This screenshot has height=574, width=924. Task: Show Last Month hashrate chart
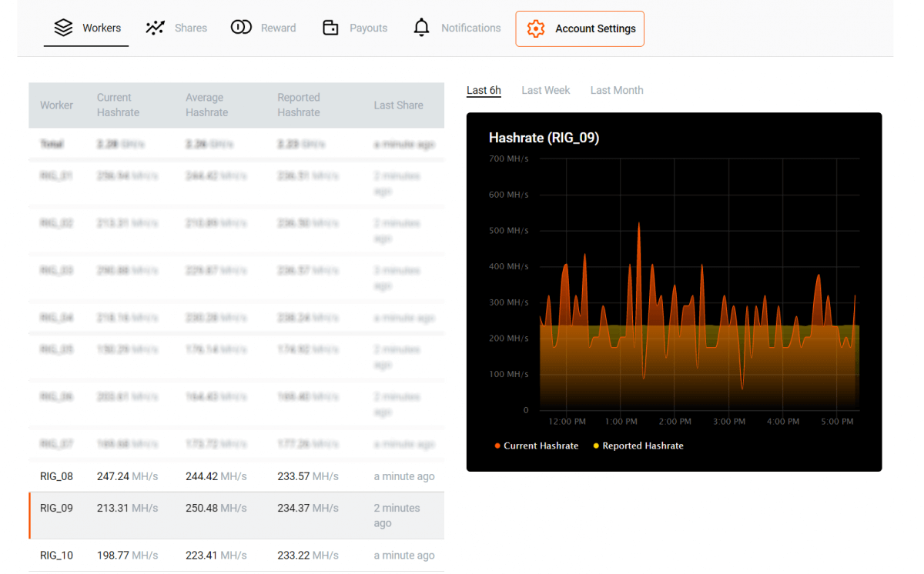click(616, 90)
